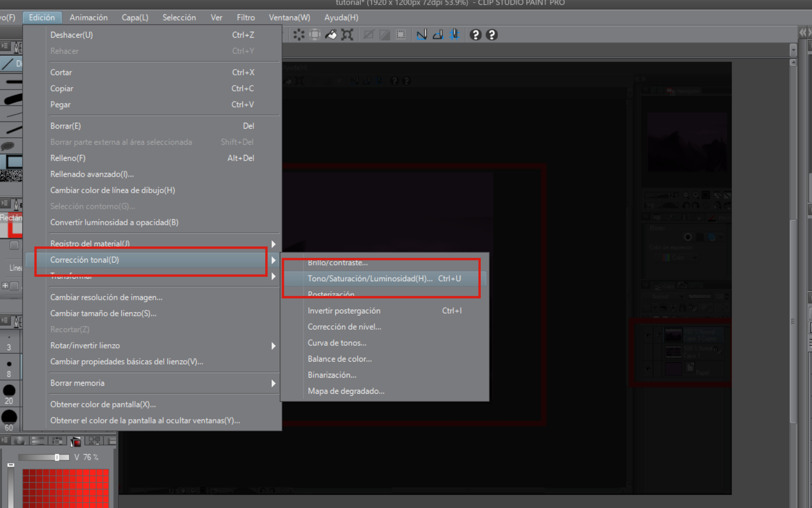Toggle snap to special ruler
The width and height of the screenshot is (812, 508).
click(x=438, y=35)
